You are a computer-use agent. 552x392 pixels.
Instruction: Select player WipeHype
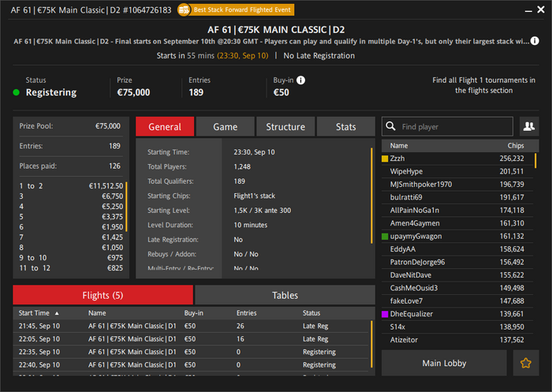[x=457, y=171]
